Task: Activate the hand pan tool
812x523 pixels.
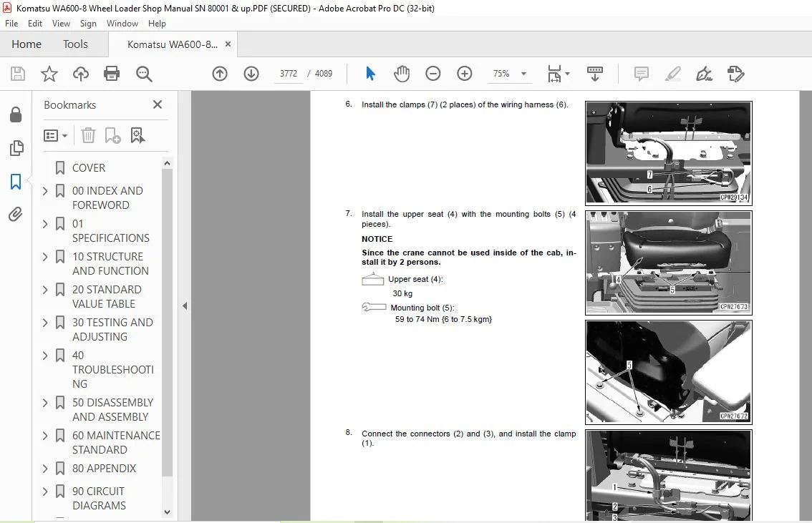Action: click(x=401, y=74)
